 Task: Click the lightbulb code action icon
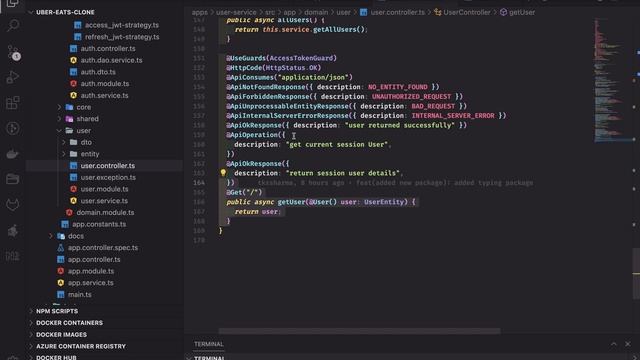(223, 173)
